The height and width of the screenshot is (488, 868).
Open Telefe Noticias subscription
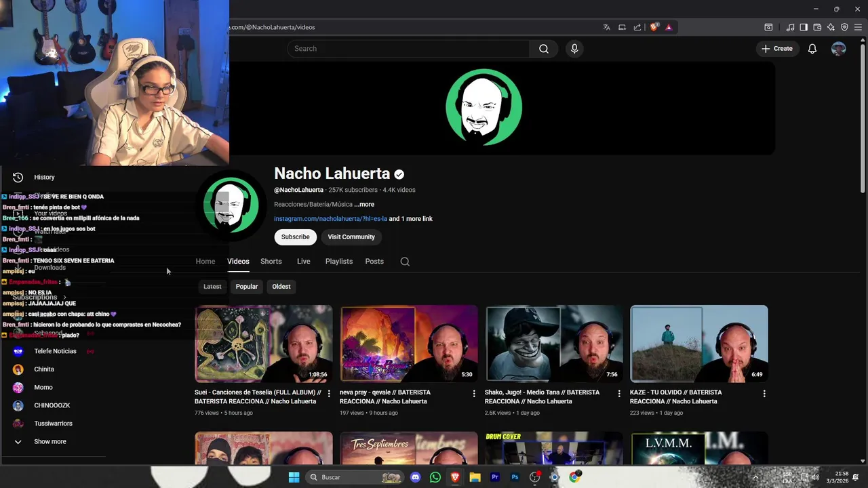tap(55, 351)
